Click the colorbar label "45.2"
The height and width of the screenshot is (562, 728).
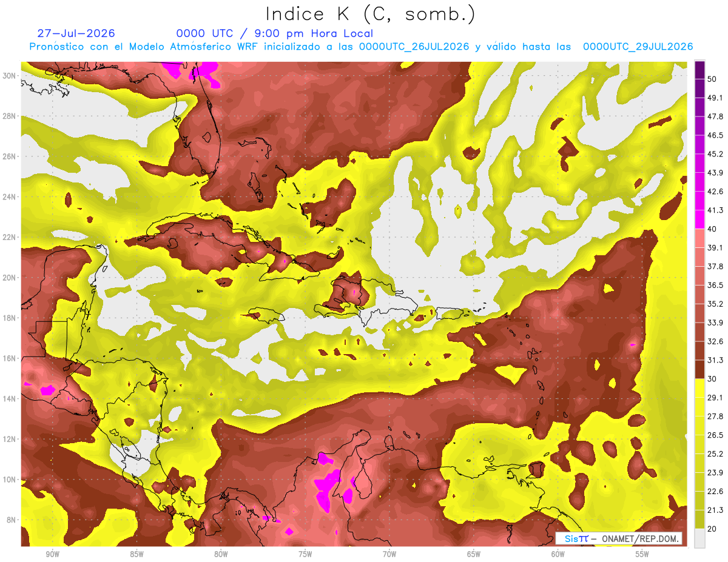[715, 153]
